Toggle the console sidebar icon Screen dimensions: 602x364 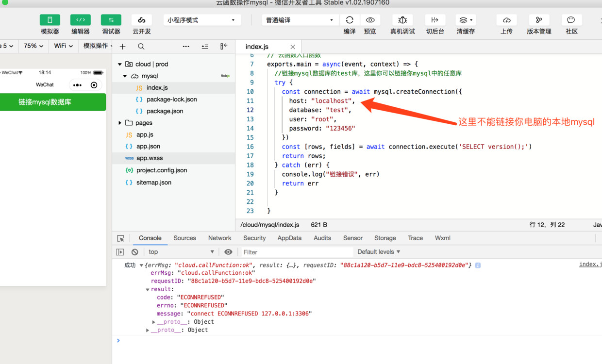pyautogui.click(x=120, y=252)
